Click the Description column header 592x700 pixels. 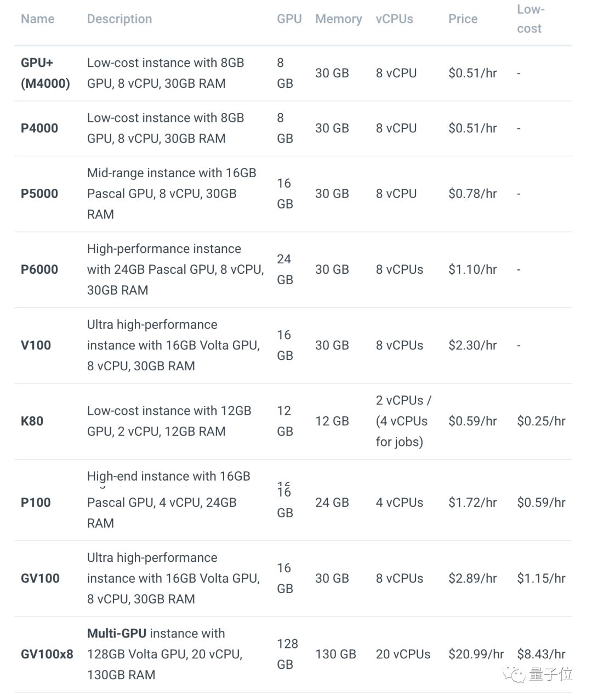(119, 19)
